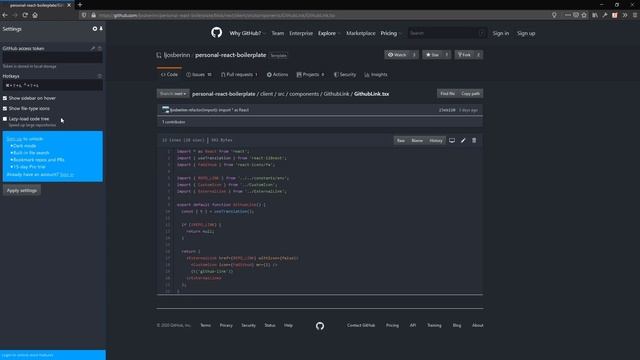640x360 pixels.
Task: Open the new browser tab plus button
Action: 80,5
